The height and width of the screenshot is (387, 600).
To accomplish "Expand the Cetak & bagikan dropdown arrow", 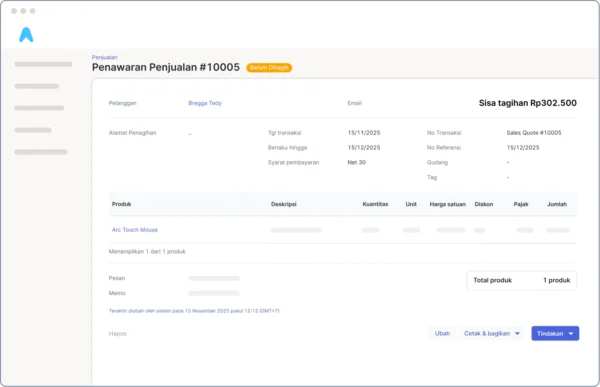I will 517,334.
